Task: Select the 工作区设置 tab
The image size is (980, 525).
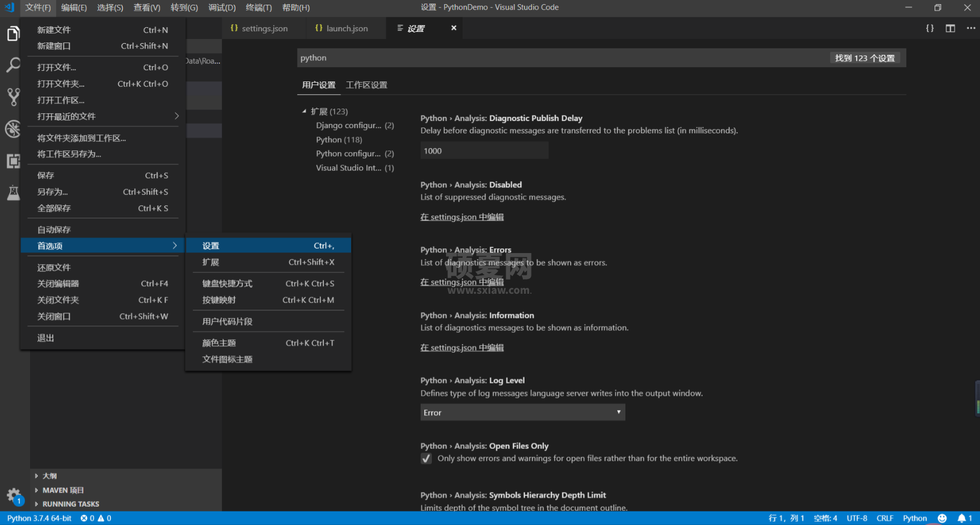Action: [366, 85]
